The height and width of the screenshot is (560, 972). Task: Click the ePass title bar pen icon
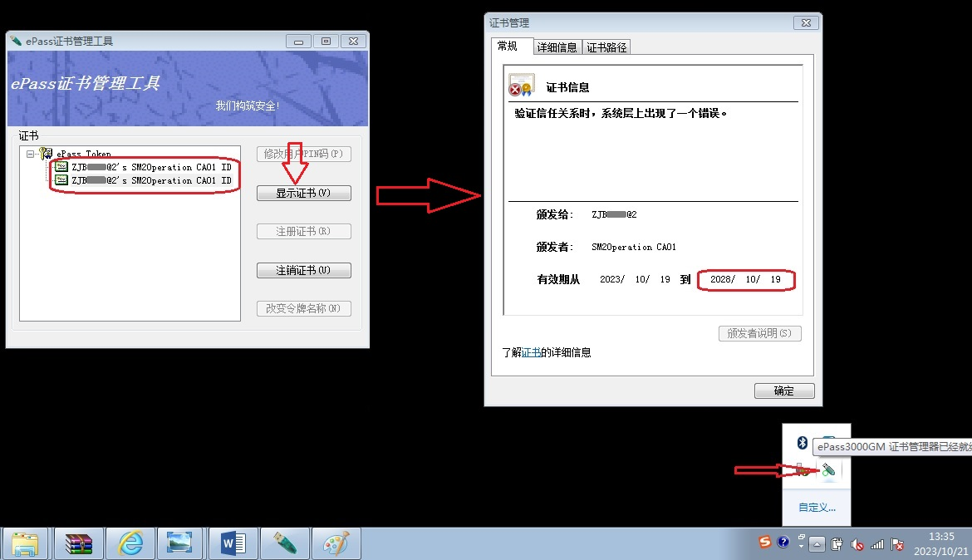[16, 41]
